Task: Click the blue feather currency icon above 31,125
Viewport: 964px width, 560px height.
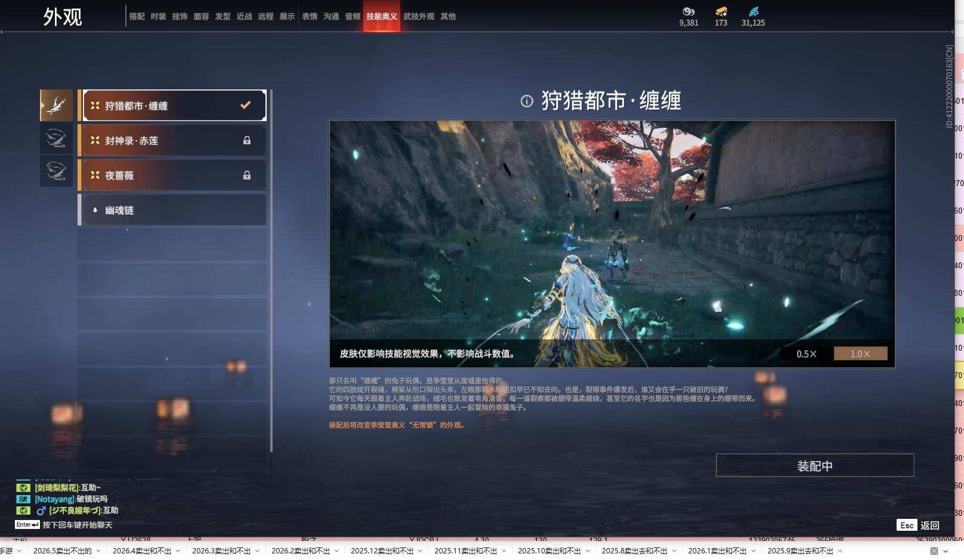Action: (x=753, y=11)
